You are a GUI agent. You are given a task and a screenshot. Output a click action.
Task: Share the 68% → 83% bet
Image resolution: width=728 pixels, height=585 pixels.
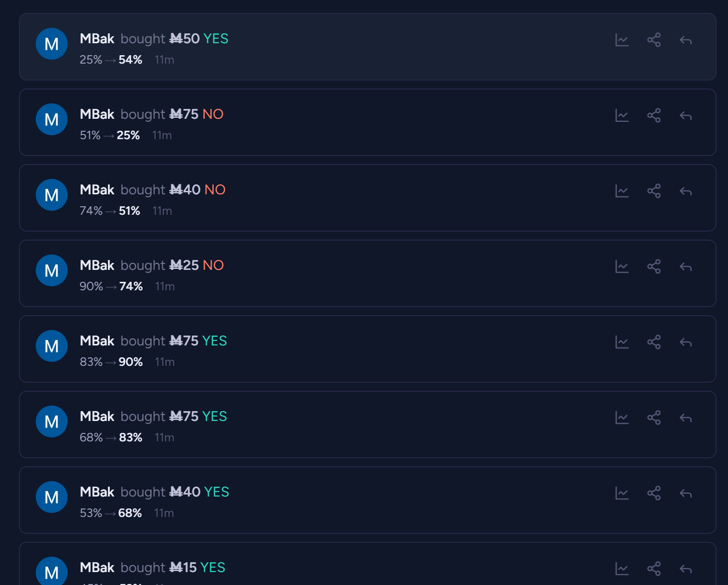point(654,418)
